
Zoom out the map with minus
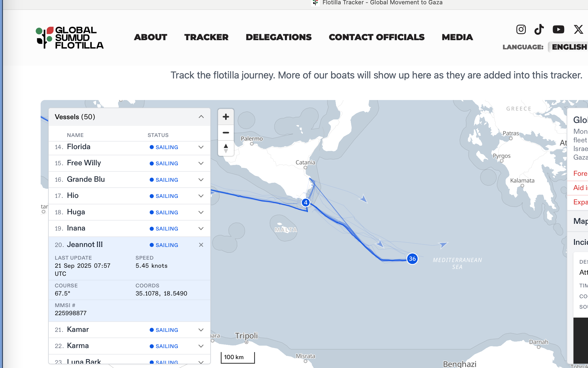tap(226, 133)
